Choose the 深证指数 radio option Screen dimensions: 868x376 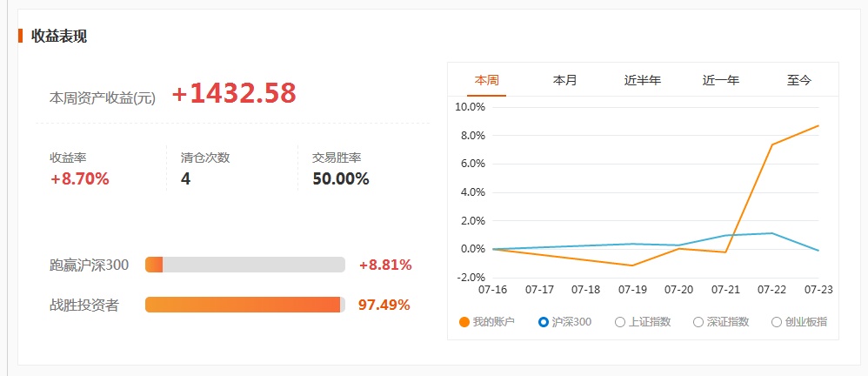coord(698,322)
